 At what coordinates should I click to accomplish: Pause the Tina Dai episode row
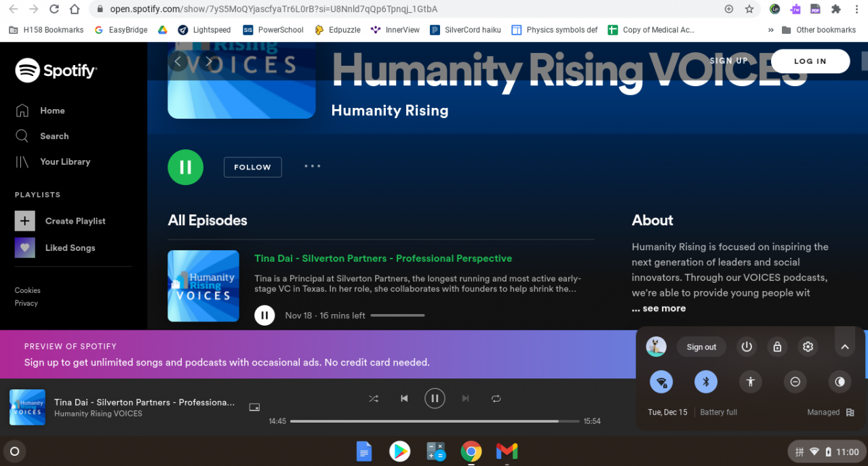pyautogui.click(x=264, y=315)
